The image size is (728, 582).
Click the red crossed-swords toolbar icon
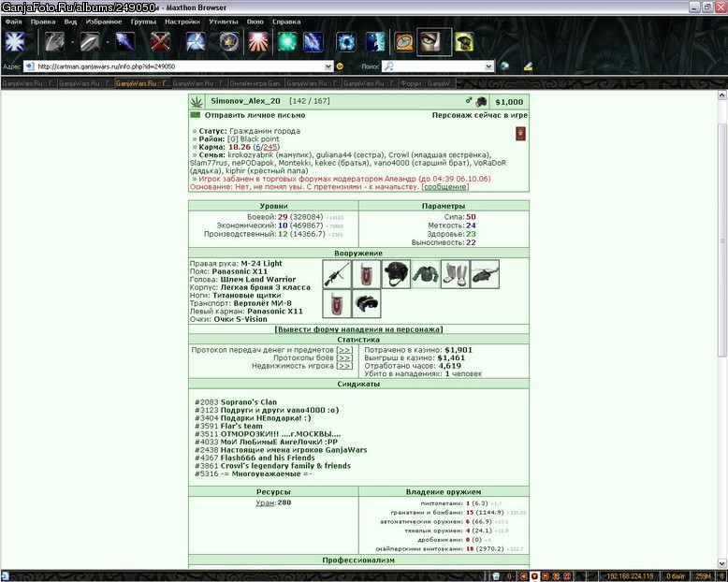pos(160,42)
